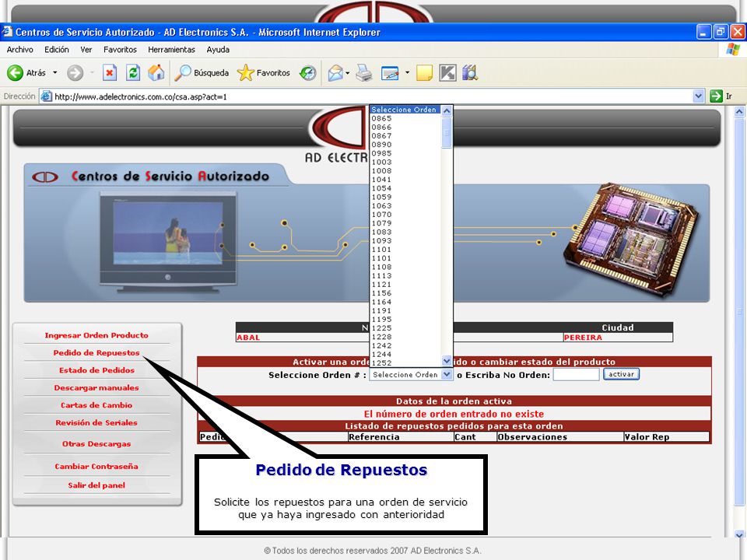Open mail icon dropdown arrow

coord(347,73)
